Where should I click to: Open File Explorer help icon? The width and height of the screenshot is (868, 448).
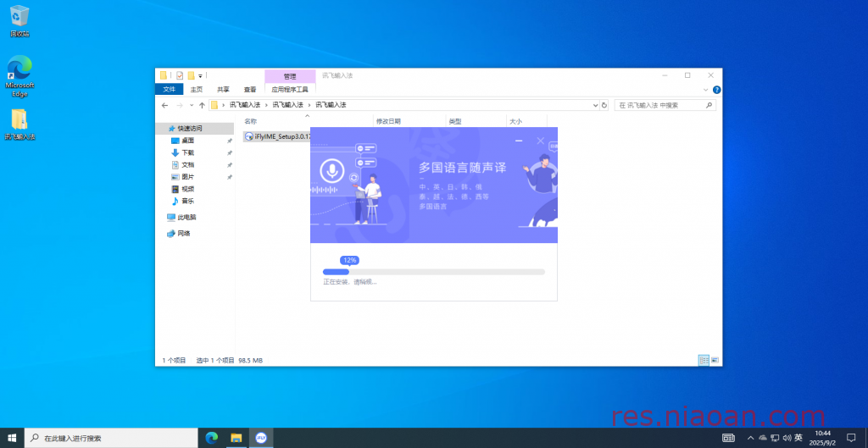(x=716, y=90)
